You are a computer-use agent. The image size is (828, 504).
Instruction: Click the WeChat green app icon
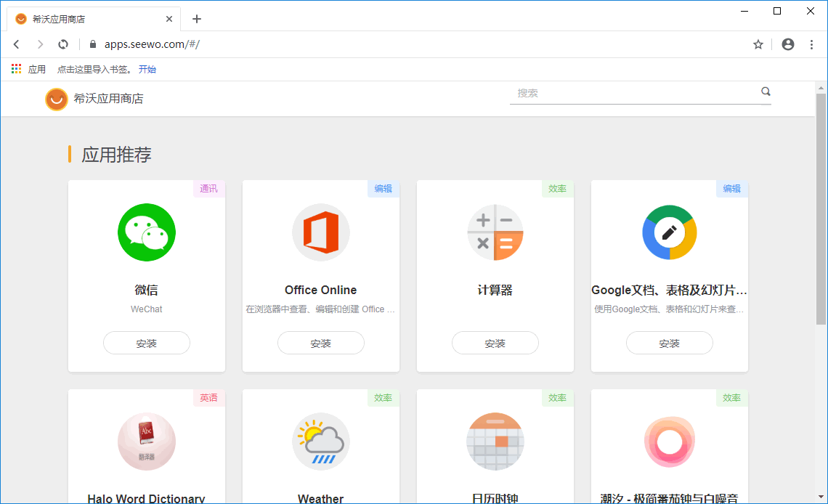(147, 232)
